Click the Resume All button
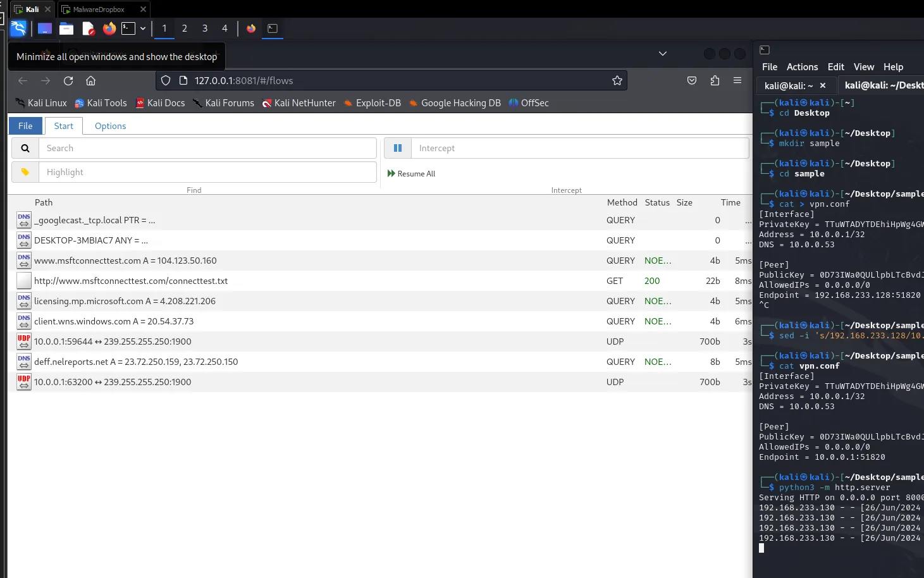924x578 pixels. pos(412,174)
